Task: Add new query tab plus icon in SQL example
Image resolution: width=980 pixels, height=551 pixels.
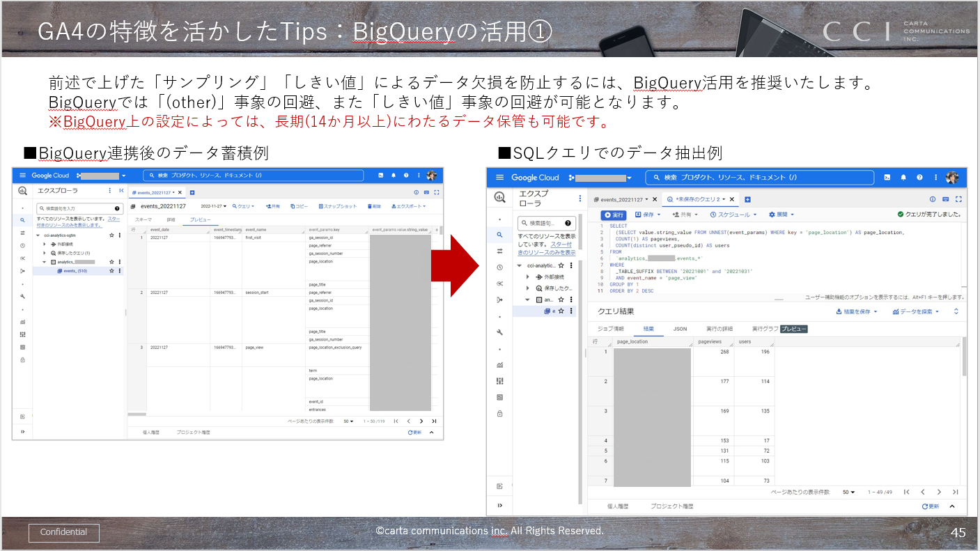Action: click(x=747, y=199)
